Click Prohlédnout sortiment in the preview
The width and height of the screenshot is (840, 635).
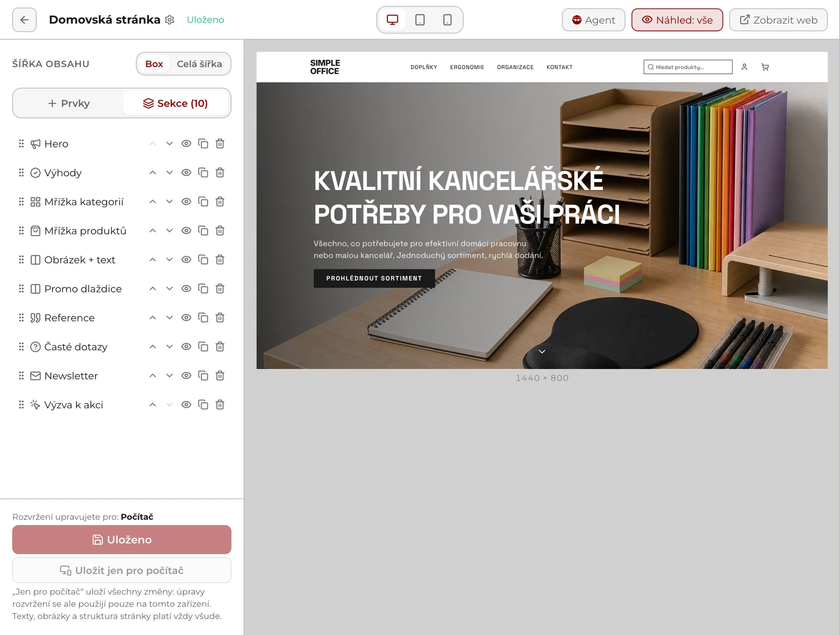point(374,278)
